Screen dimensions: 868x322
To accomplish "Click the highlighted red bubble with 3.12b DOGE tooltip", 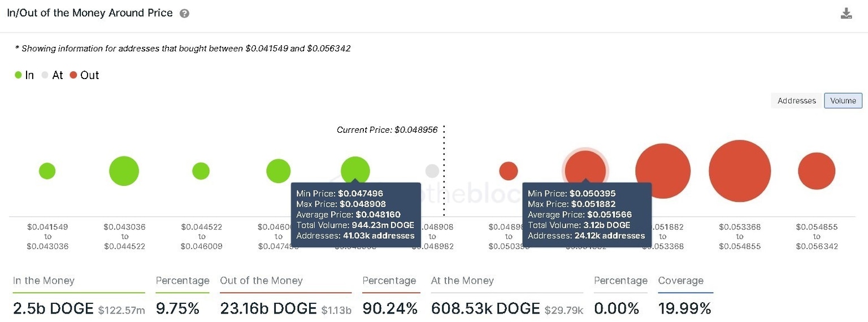I will click(x=585, y=168).
